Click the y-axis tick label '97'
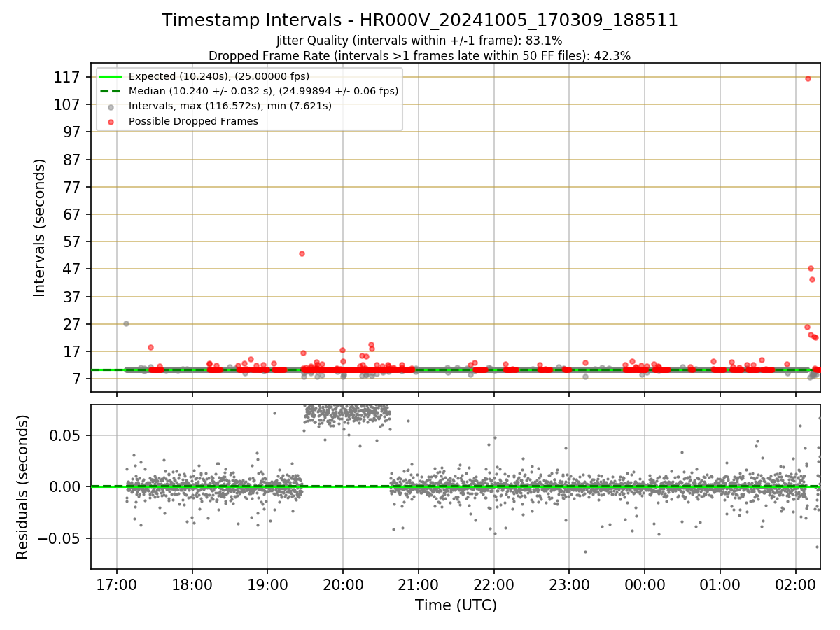 click(72, 132)
